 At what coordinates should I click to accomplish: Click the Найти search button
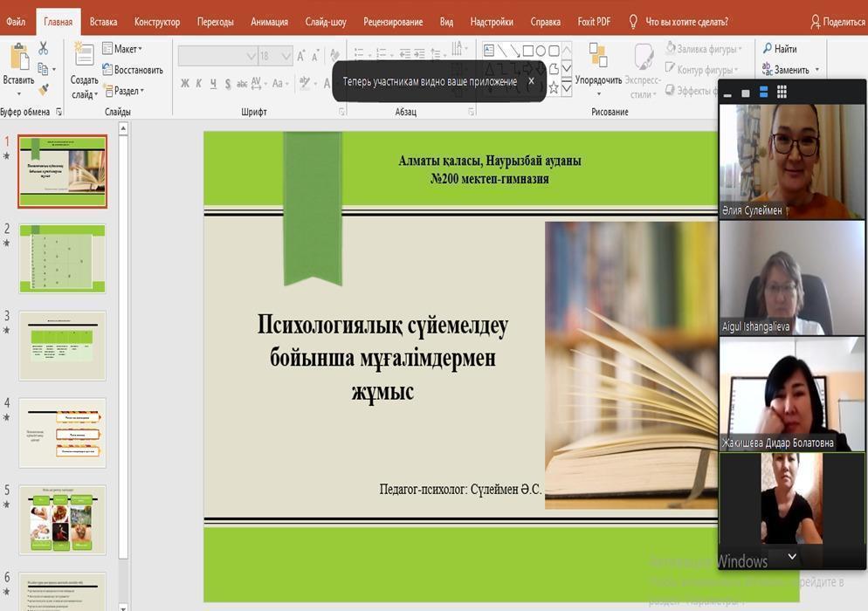click(779, 49)
